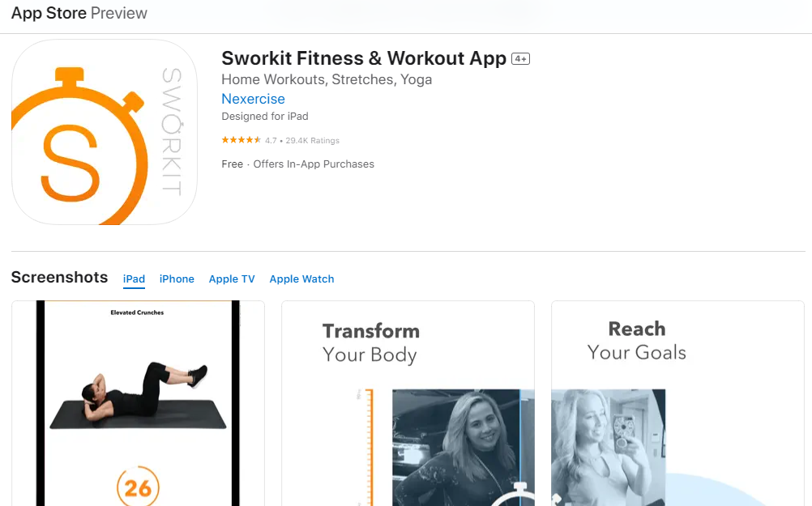This screenshot has height=506, width=812.
Task: Switch to the iPhone screenshots tab
Action: [x=177, y=279]
